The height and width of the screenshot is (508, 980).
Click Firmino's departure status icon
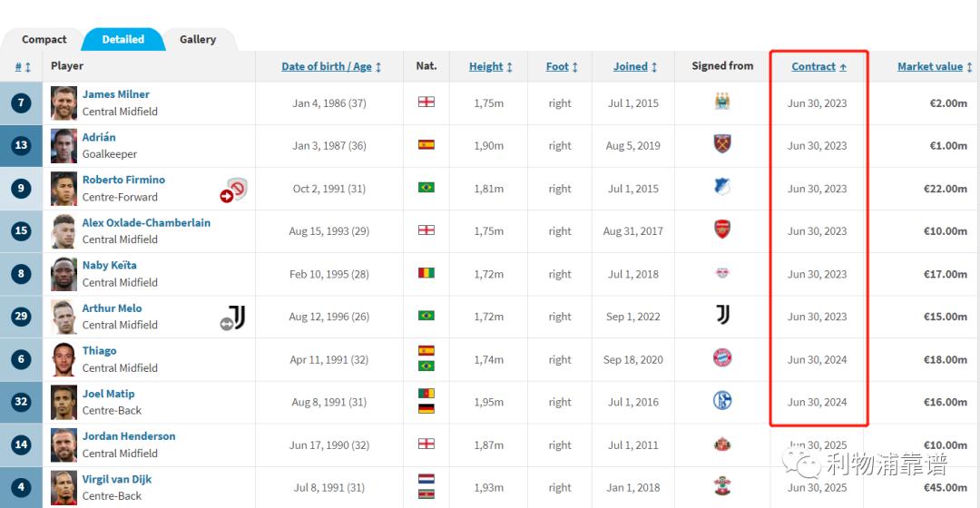click(x=233, y=190)
